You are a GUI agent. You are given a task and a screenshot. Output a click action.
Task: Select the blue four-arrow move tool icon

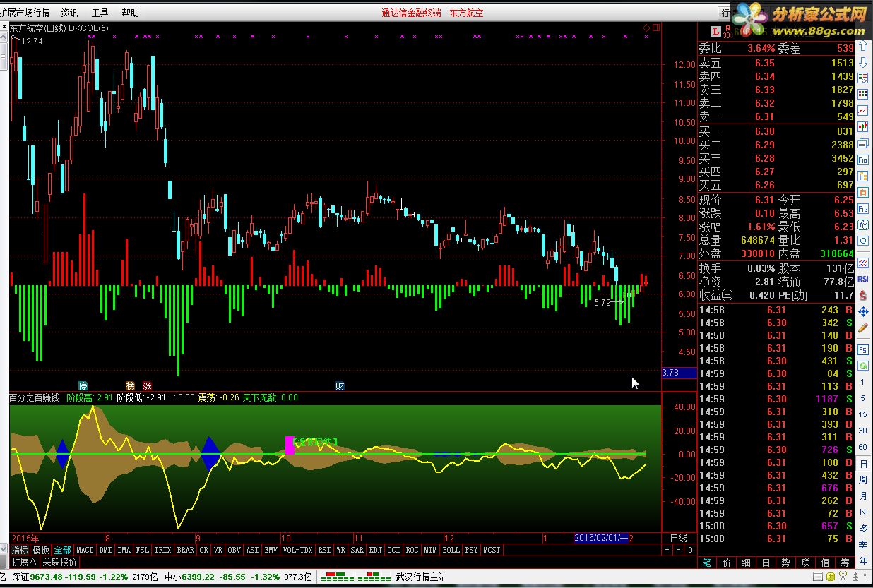pyautogui.click(x=863, y=311)
